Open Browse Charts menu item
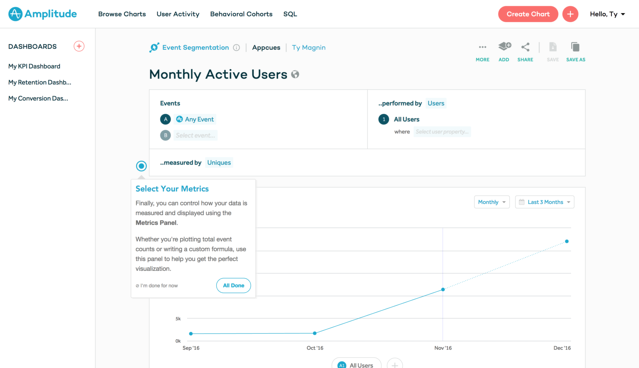The width and height of the screenshot is (639, 368). (122, 14)
